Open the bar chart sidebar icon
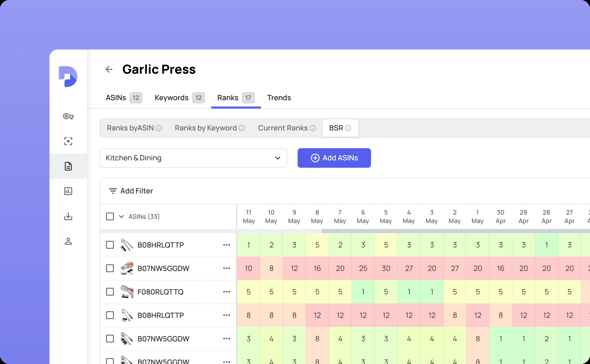The width and height of the screenshot is (590, 364). (x=68, y=191)
